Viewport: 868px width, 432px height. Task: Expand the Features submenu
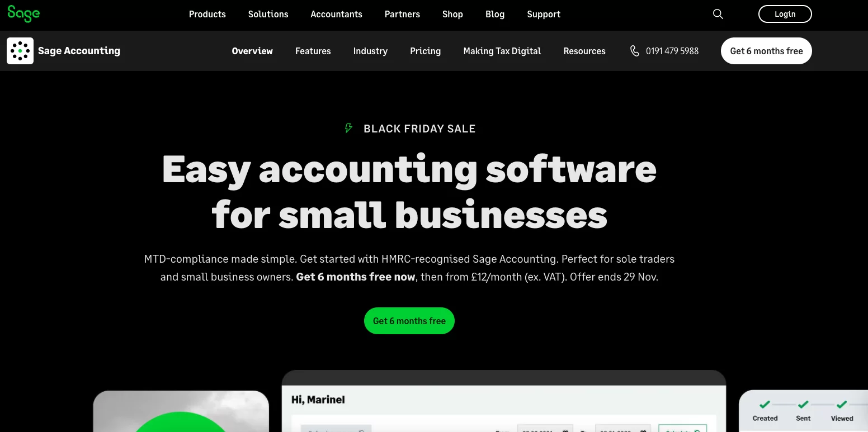coord(313,51)
